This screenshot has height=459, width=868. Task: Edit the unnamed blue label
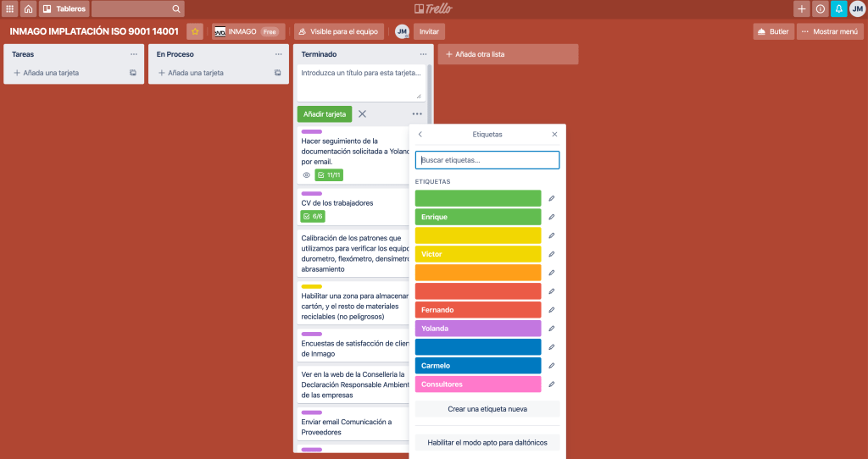tap(551, 347)
